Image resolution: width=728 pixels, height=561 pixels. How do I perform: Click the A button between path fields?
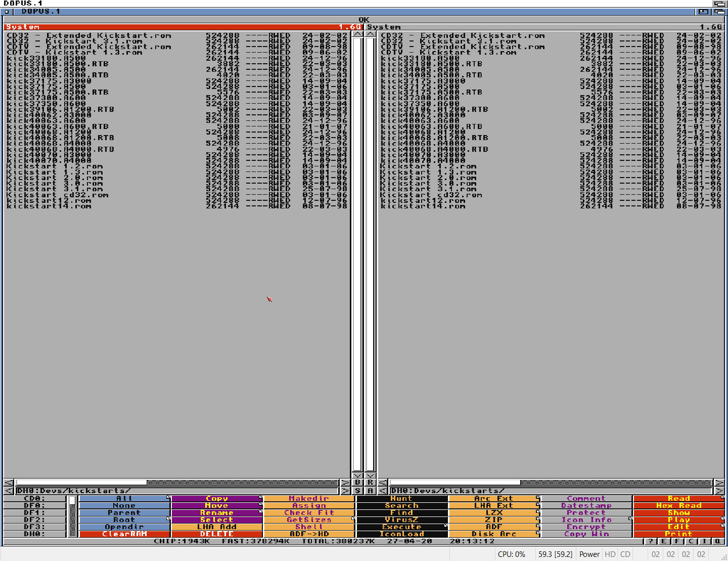[370, 491]
